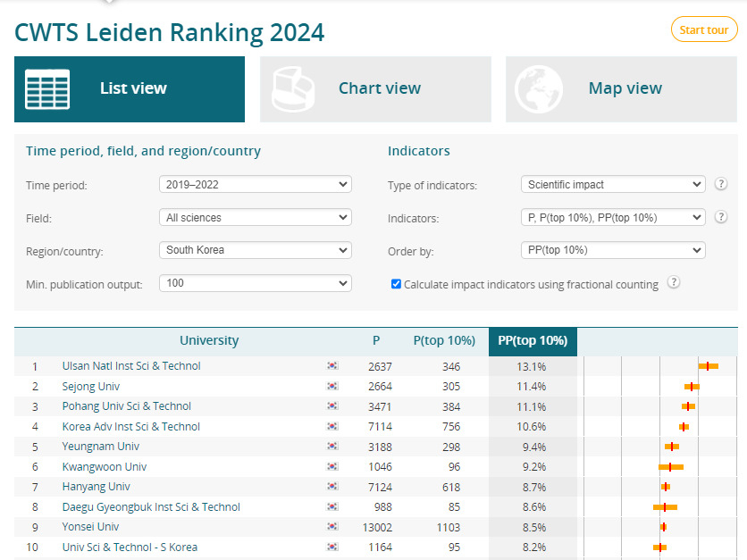747x560 pixels.
Task: Click flag icon in Kwangwoon Univ row
Action: point(332,466)
